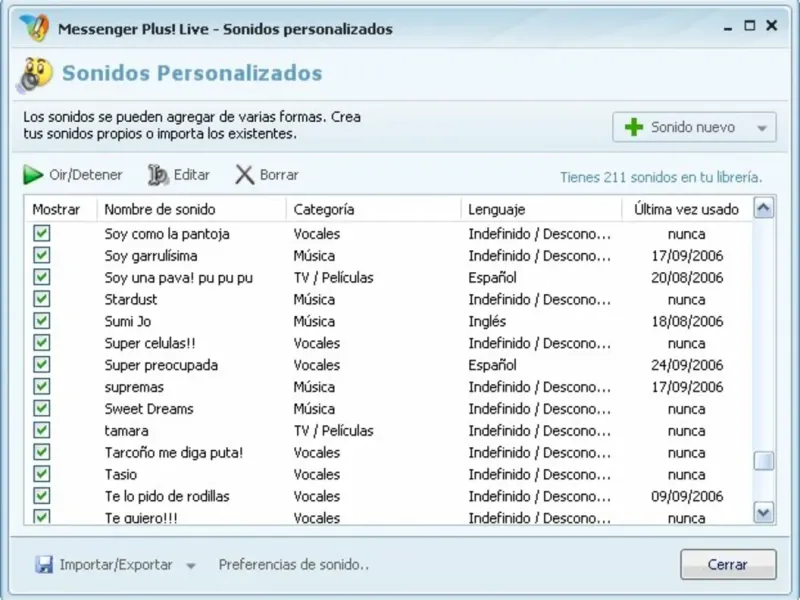The width and height of the screenshot is (800, 600).
Task: Open Preferencias de sonido link
Action: pyautogui.click(x=294, y=565)
